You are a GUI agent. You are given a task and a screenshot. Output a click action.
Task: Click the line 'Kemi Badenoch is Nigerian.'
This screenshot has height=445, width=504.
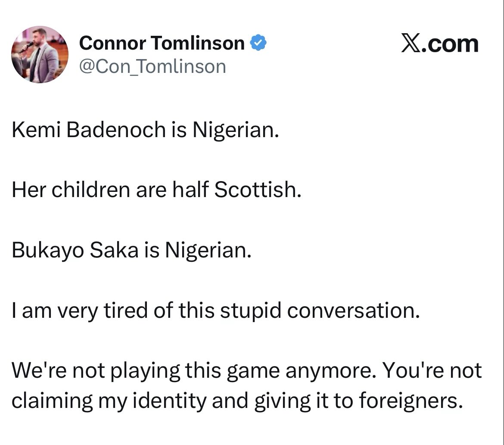pos(145,130)
